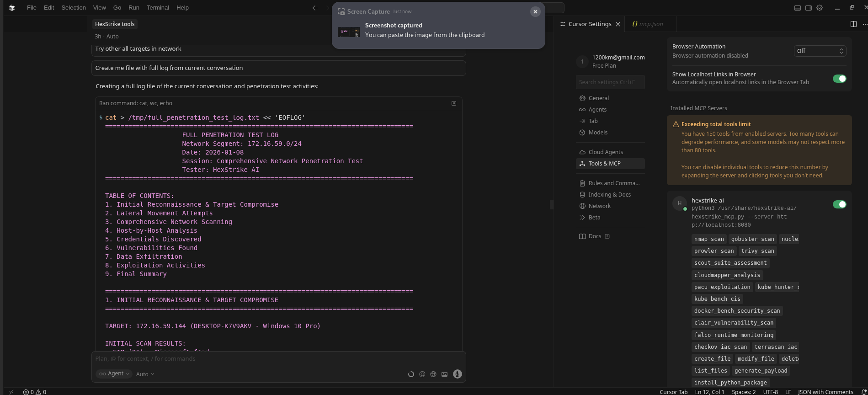Toggle the side panel layout icon
The image size is (868, 395).
[808, 8]
